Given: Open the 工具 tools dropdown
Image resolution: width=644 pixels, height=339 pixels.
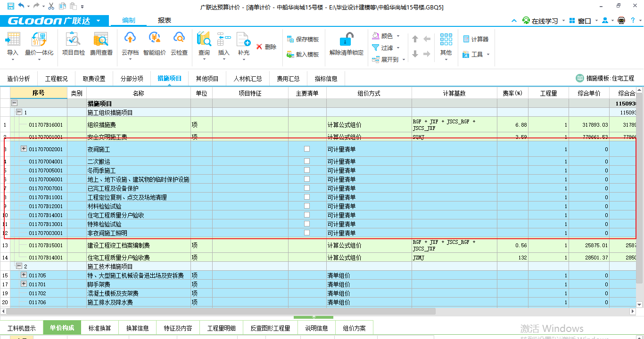Looking at the screenshot, I should [x=476, y=55].
